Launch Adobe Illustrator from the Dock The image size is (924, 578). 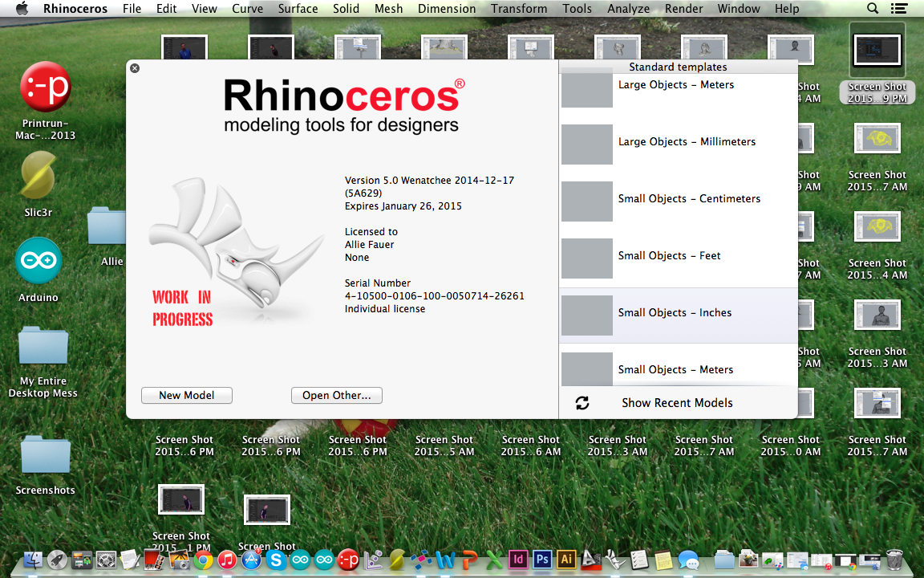click(x=566, y=559)
